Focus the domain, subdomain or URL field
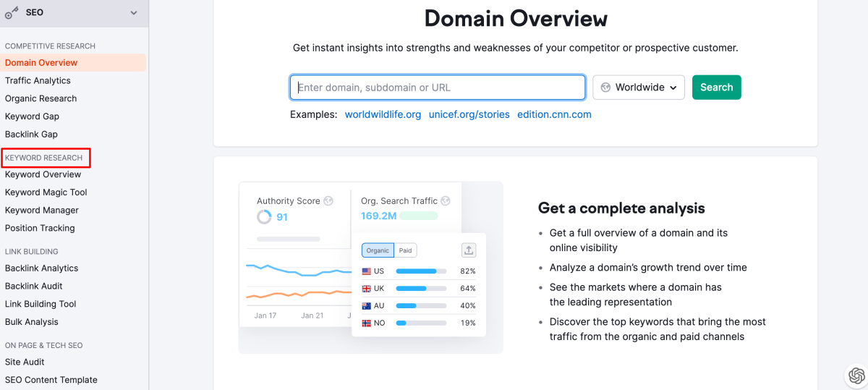Image resolution: width=868 pixels, height=390 pixels. pyautogui.click(x=438, y=88)
